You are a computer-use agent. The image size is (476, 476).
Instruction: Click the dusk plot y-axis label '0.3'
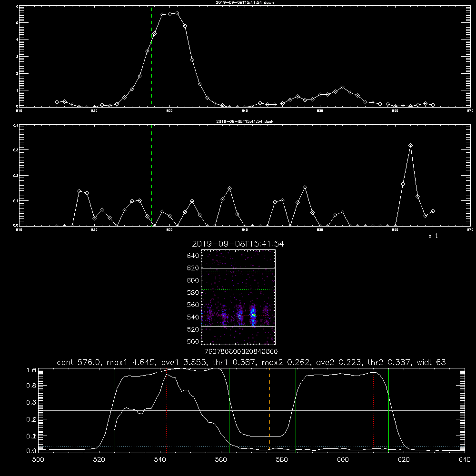[15, 149]
